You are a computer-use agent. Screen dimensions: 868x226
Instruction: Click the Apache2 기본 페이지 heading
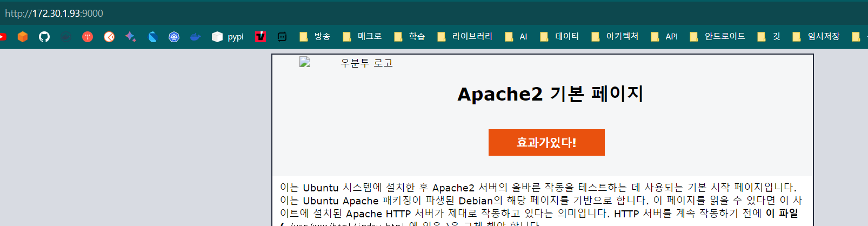coord(550,94)
